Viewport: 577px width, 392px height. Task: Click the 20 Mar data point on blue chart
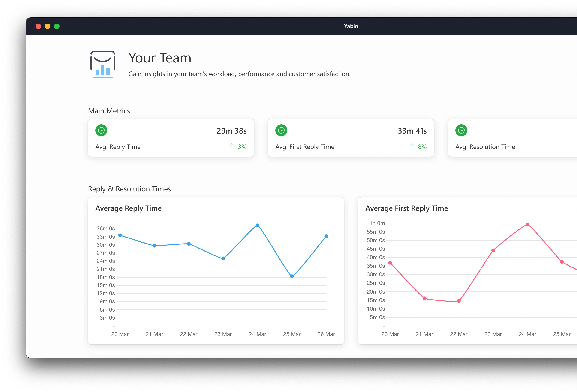[x=120, y=235]
